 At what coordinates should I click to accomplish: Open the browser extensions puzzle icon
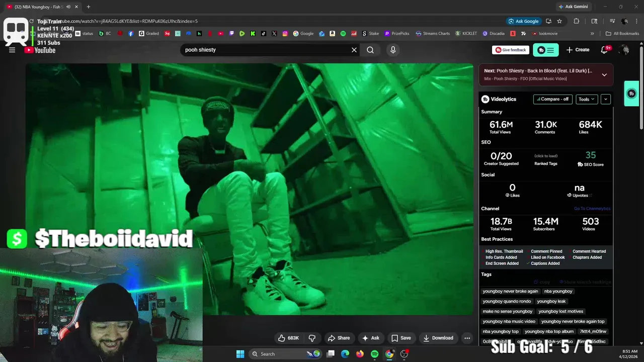pyautogui.click(x=577, y=21)
